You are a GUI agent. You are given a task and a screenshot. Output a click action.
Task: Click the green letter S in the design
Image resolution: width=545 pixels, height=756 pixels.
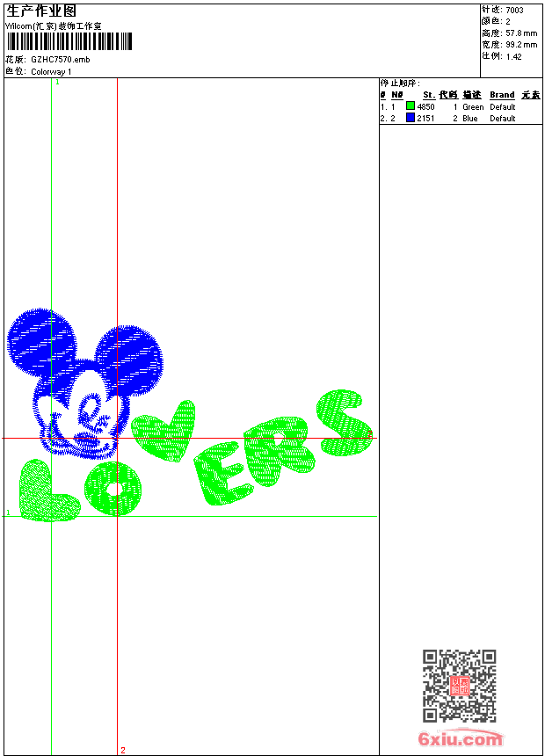click(344, 423)
